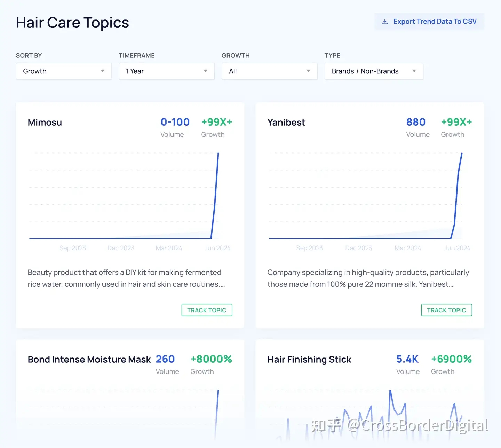Click the Growth filter dropdown arrow
The width and height of the screenshot is (501, 448).
tap(308, 71)
